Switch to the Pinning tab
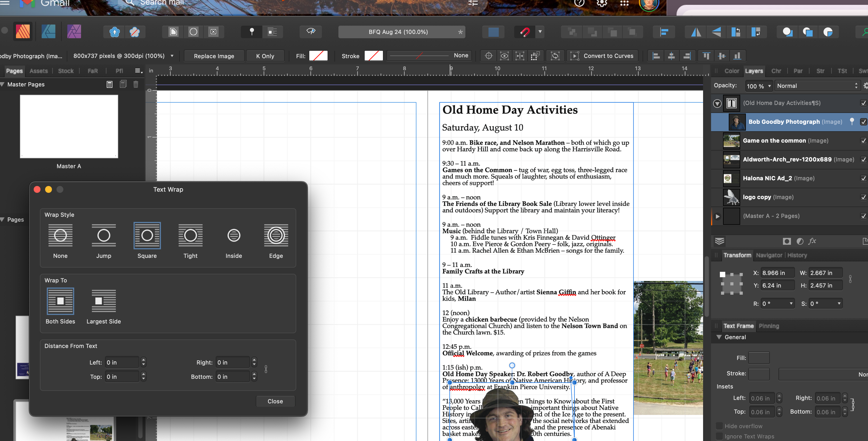 [769, 326]
